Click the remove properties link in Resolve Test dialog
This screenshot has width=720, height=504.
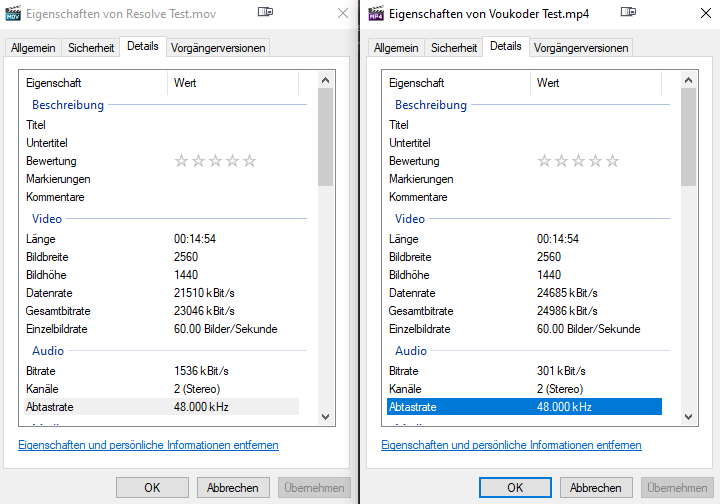(x=148, y=445)
